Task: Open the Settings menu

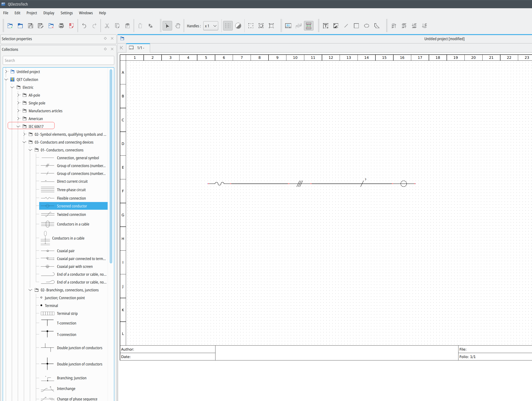Action: coord(67,13)
